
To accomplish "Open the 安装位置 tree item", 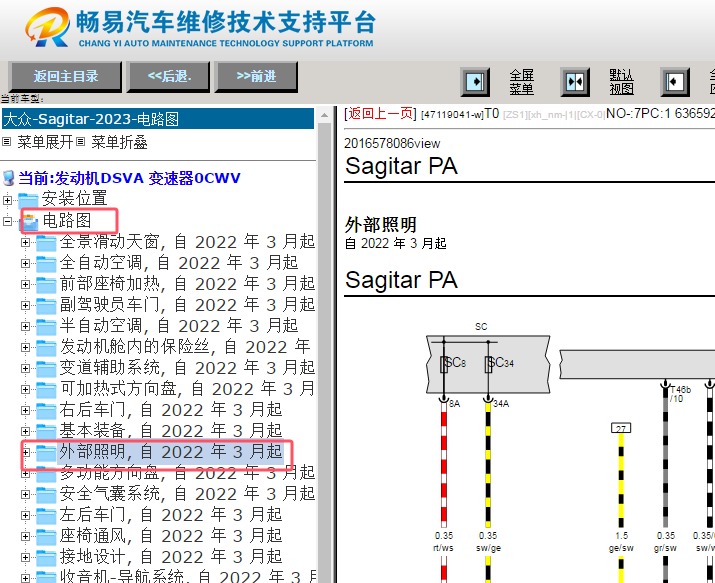I will coord(74,199).
